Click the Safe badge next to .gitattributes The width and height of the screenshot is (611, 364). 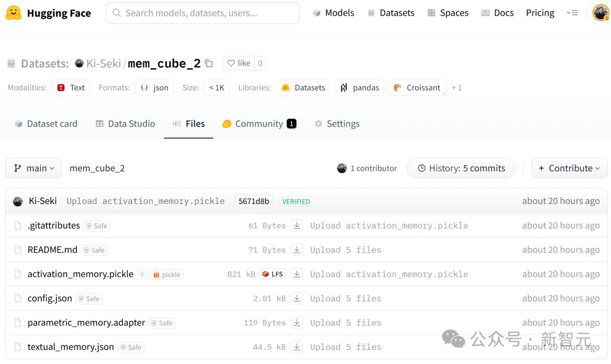97,226
